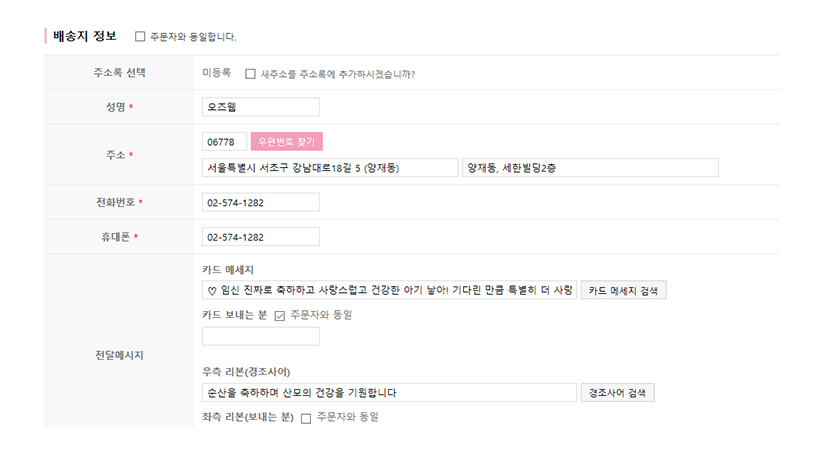Viewport: 820px width, 454px height.
Task: Click the postal code field showing 06778
Action: click(x=224, y=142)
